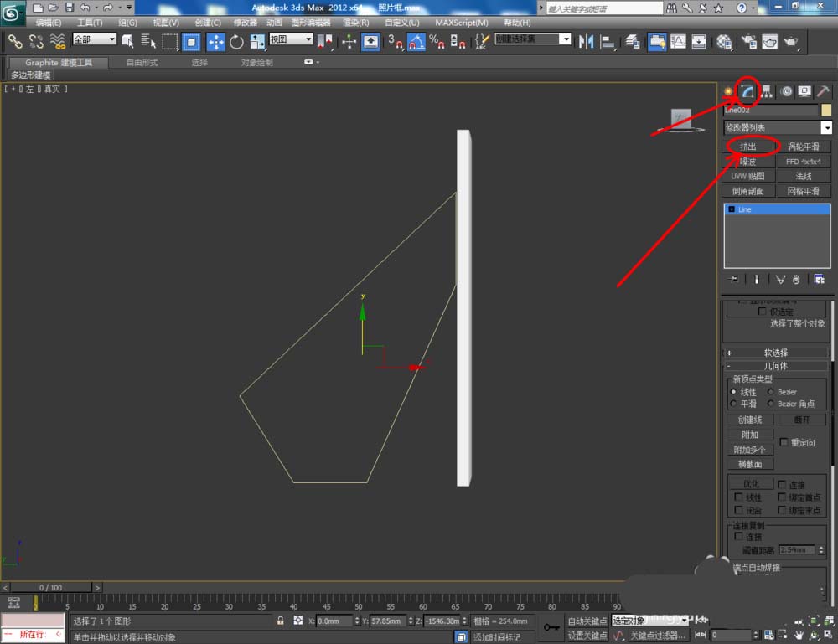838x644 pixels.
Task: Open the 编辑(E) menu
Action: point(49,23)
